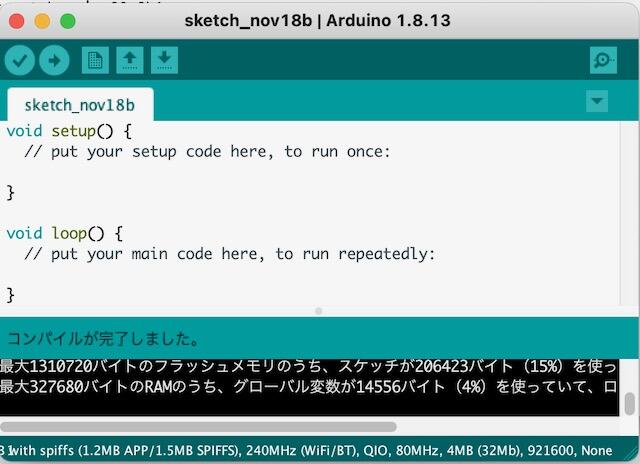Viewport: 640px width, 464px height.
Task: Click the setup code comment line
Action: pos(207,152)
